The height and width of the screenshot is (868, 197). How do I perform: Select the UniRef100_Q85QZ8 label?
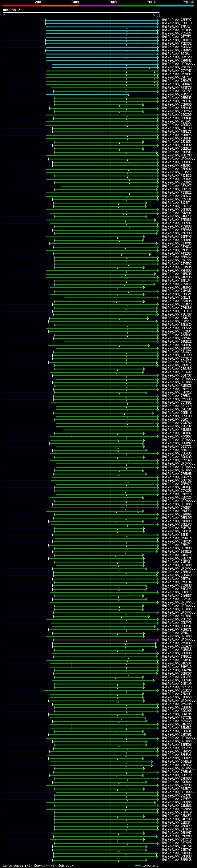click(176, 81)
